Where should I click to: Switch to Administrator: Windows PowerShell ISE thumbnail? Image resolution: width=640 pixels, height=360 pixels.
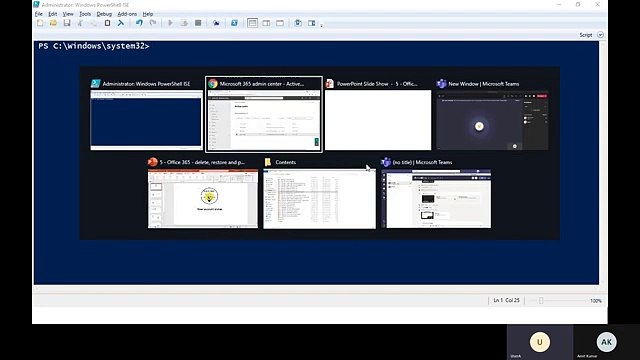pyautogui.click(x=147, y=115)
